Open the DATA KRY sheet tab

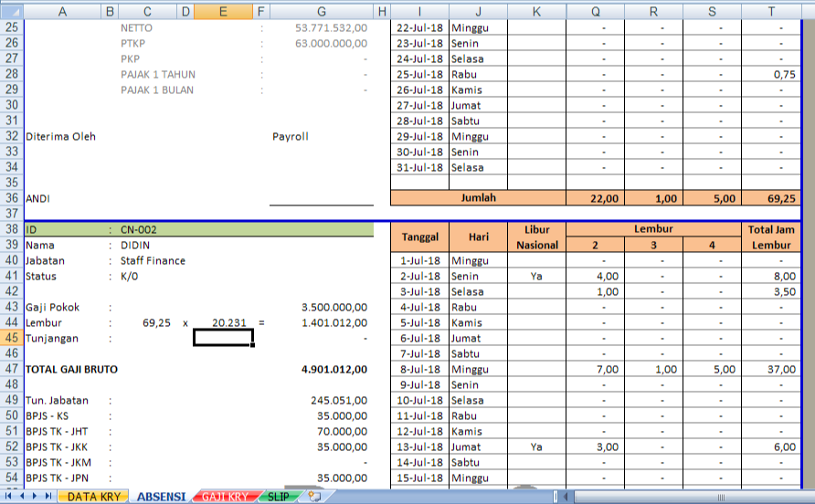tap(93, 497)
